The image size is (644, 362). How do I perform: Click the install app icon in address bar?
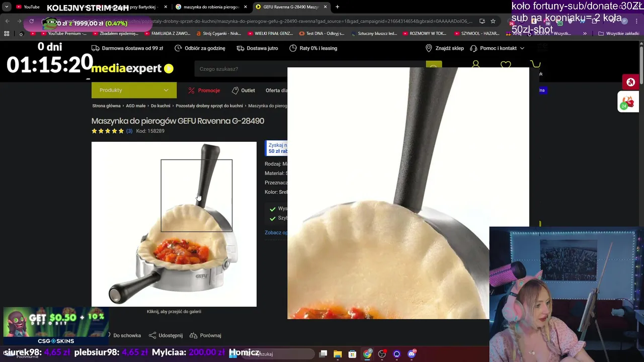tap(482, 21)
